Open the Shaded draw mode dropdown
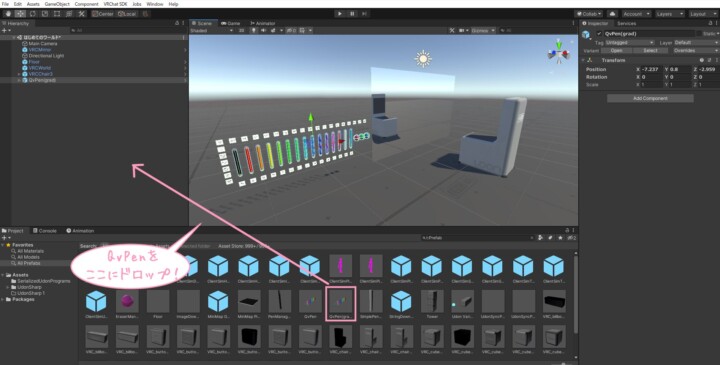The image size is (720, 365). pyautogui.click(x=212, y=30)
